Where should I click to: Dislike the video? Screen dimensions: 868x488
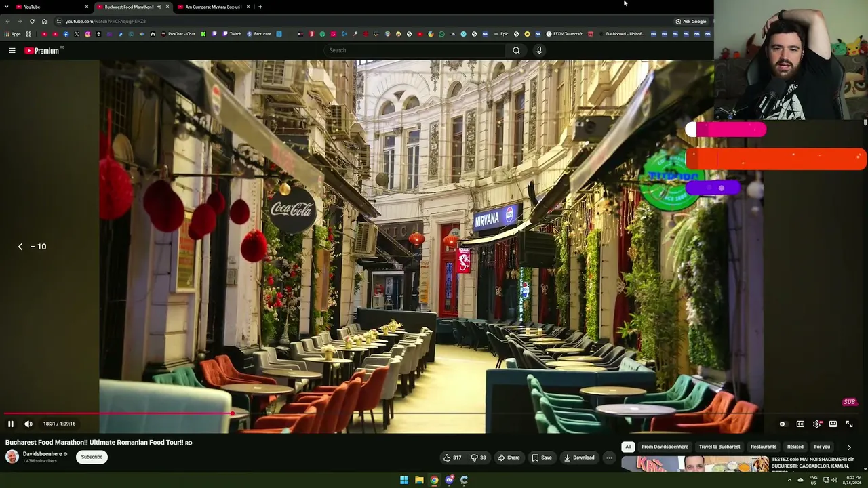tap(478, 457)
